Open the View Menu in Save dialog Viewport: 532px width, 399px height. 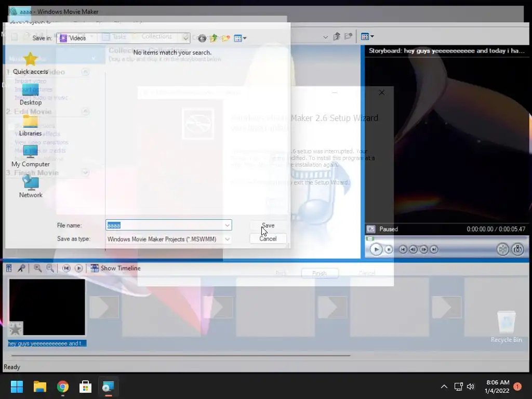coord(240,38)
